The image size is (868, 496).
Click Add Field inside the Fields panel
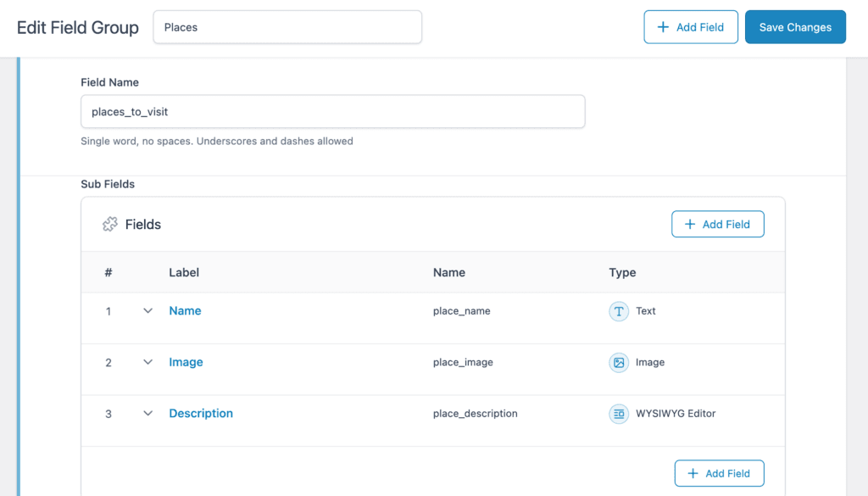(718, 224)
